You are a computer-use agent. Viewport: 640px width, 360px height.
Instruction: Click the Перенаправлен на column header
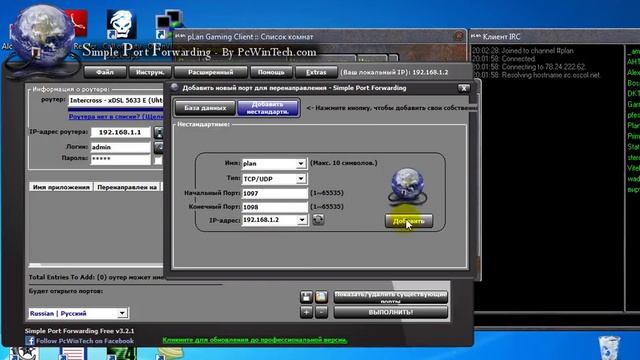[127, 187]
